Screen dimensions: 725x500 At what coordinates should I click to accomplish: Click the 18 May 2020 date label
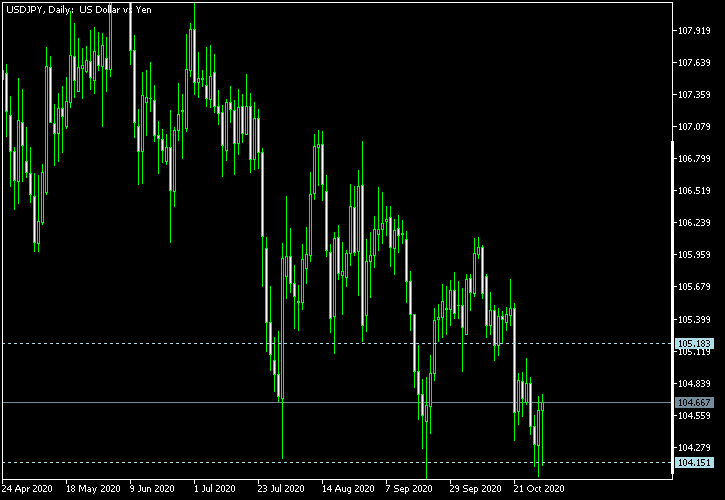(x=93, y=489)
